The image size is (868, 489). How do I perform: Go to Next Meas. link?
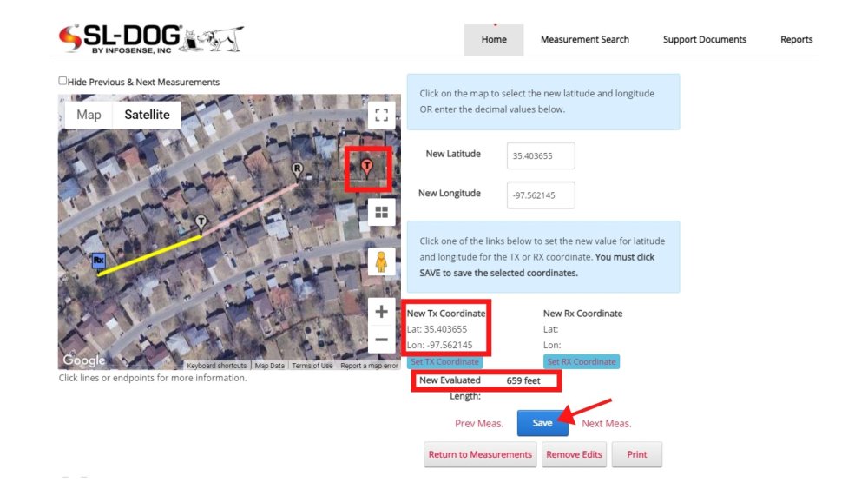pos(606,424)
